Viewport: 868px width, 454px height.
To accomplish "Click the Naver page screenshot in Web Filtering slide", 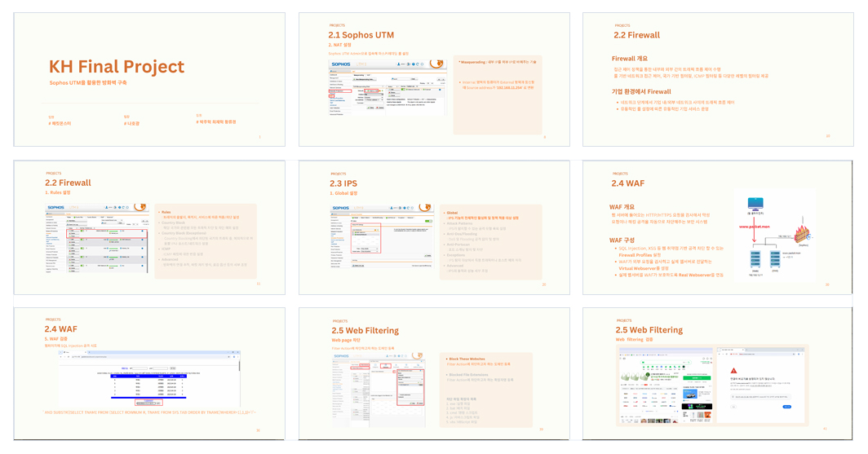I will point(666,386).
